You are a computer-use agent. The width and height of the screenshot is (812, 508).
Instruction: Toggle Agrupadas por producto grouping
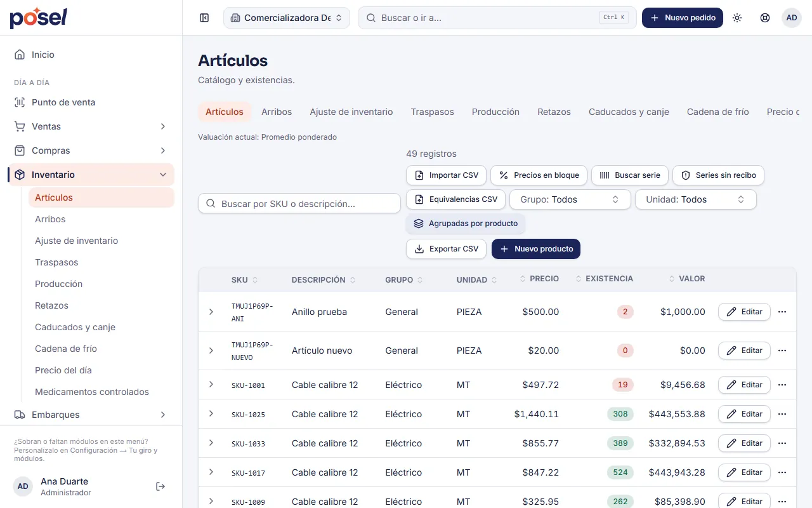click(466, 224)
